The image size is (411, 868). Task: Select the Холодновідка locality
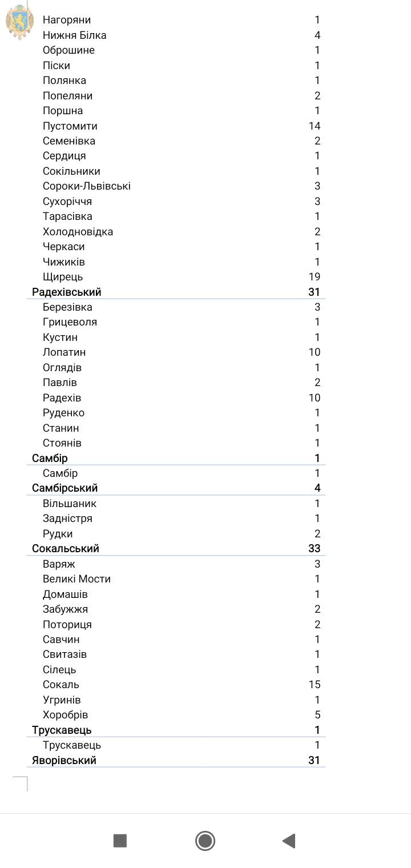(78, 231)
